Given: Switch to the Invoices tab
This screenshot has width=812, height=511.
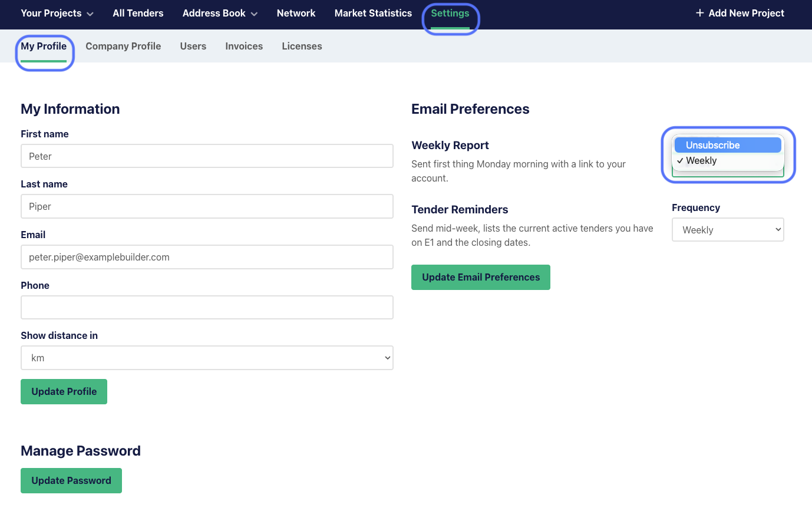Looking at the screenshot, I should 244,46.
